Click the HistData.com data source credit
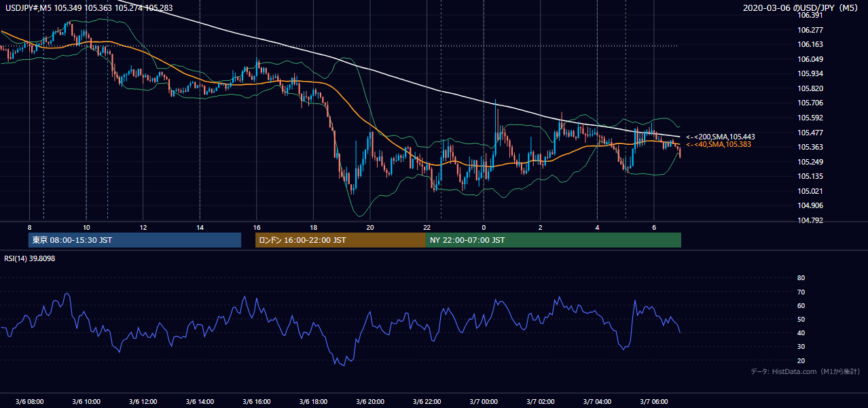 tap(805, 371)
